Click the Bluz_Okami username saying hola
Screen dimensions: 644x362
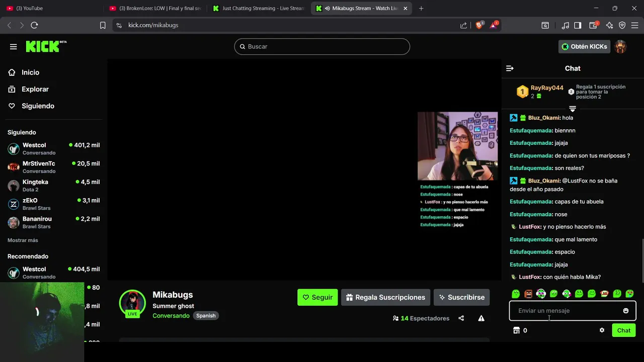(x=544, y=118)
